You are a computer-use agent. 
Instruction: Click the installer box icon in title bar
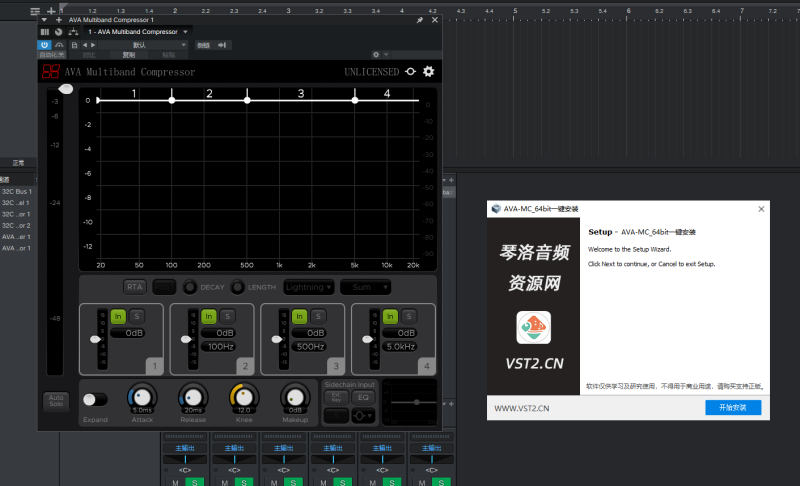496,209
